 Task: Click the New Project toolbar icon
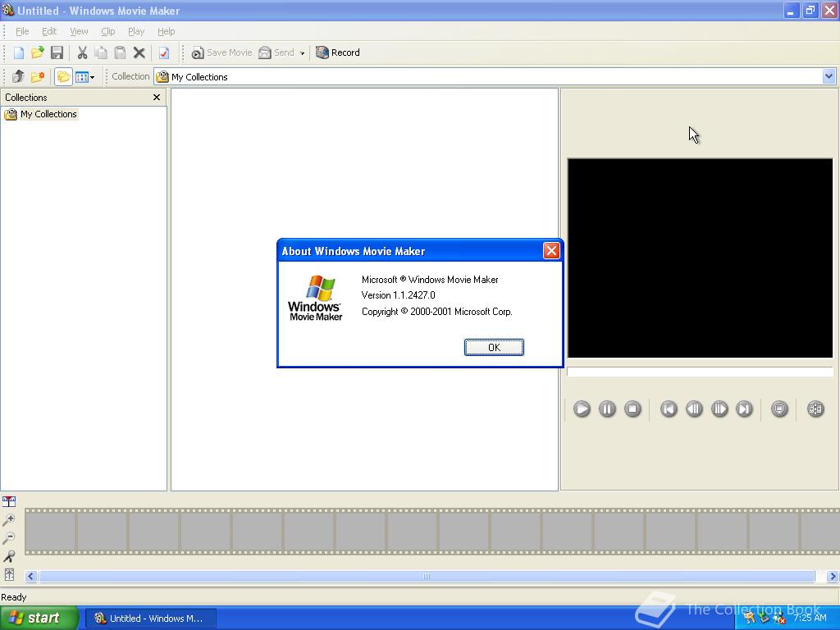click(x=19, y=52)
